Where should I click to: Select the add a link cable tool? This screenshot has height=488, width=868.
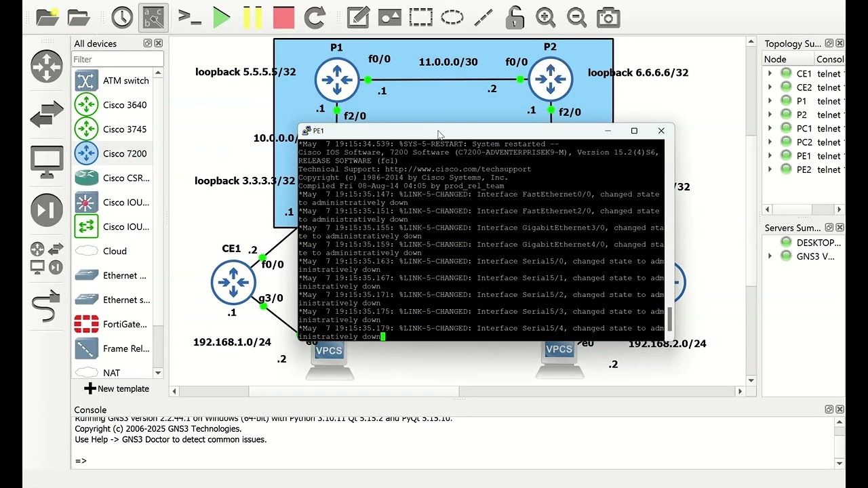coord(47,306)
